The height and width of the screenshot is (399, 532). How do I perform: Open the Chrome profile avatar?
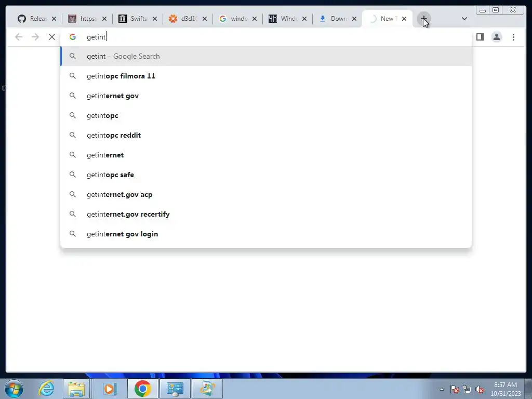496,37
